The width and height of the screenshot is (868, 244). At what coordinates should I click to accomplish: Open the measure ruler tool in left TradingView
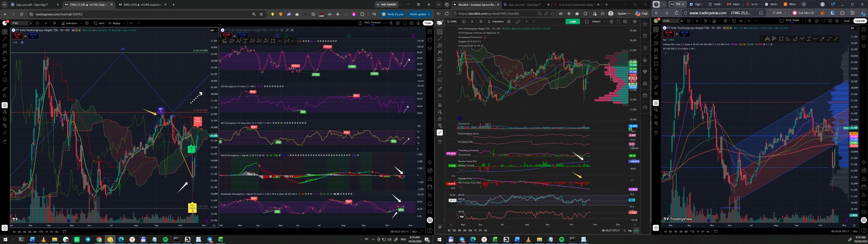tap(5, 89)
